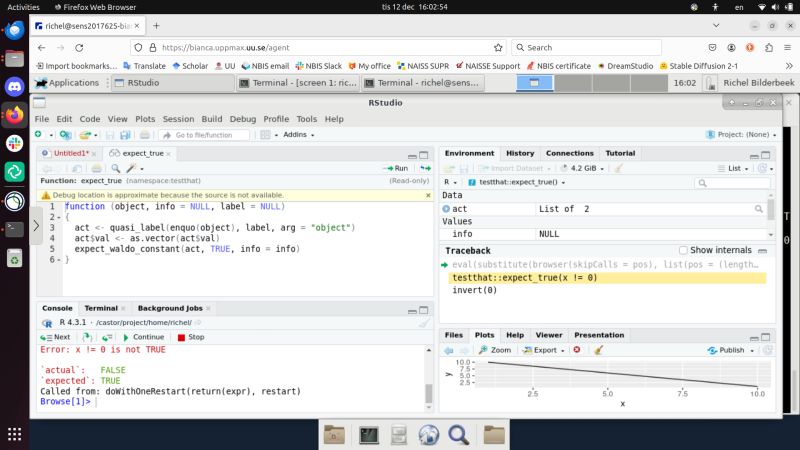Click the re-run previous code region icon
800x450 pixels.
pyautogui.click(x=424, y=168)
